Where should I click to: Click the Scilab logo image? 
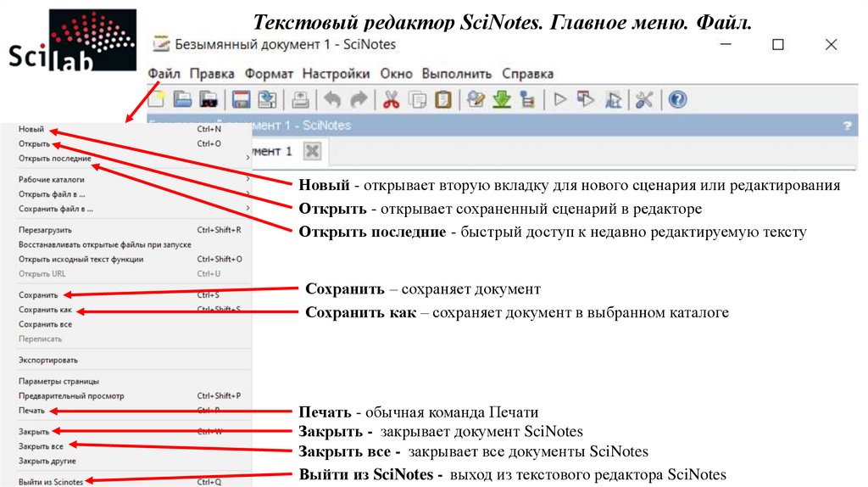point(73,40)
